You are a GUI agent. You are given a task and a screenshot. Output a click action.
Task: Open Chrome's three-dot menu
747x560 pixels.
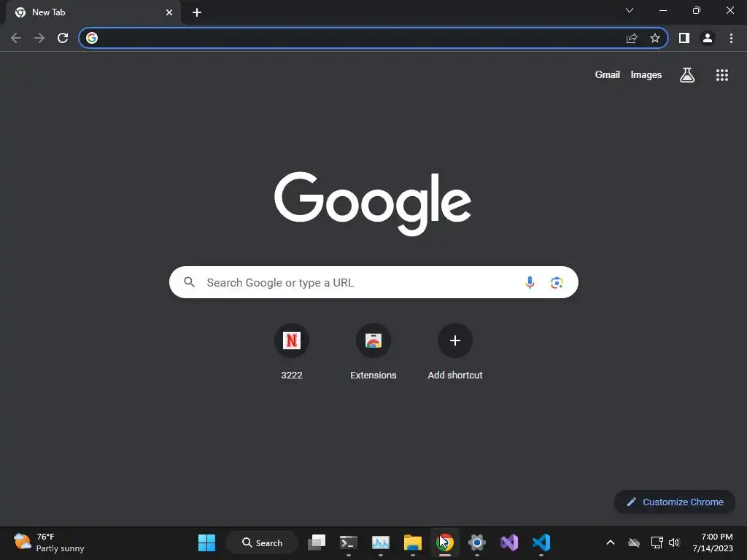tap(731, 38)
